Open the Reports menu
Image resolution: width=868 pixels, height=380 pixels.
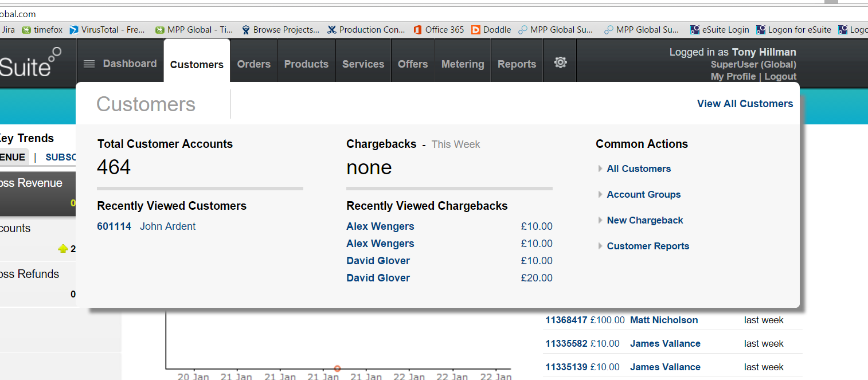point(517,64)
